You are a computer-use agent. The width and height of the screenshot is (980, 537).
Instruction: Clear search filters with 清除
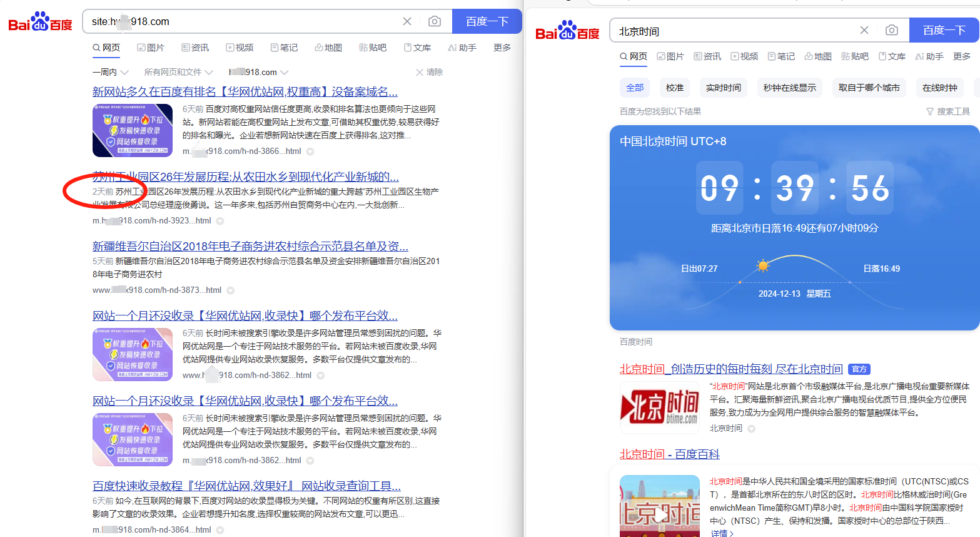430,73
